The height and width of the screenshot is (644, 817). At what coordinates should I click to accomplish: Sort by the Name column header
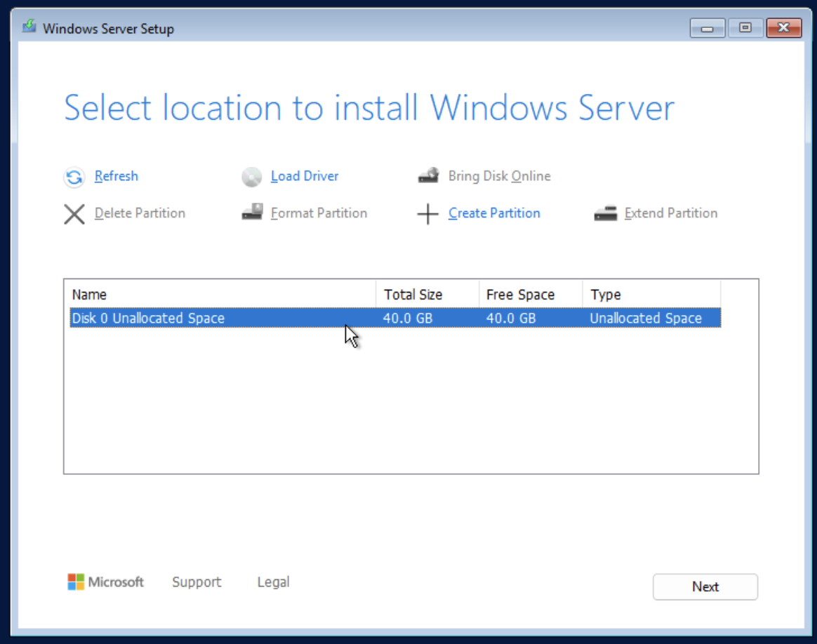tap(222, 294)
